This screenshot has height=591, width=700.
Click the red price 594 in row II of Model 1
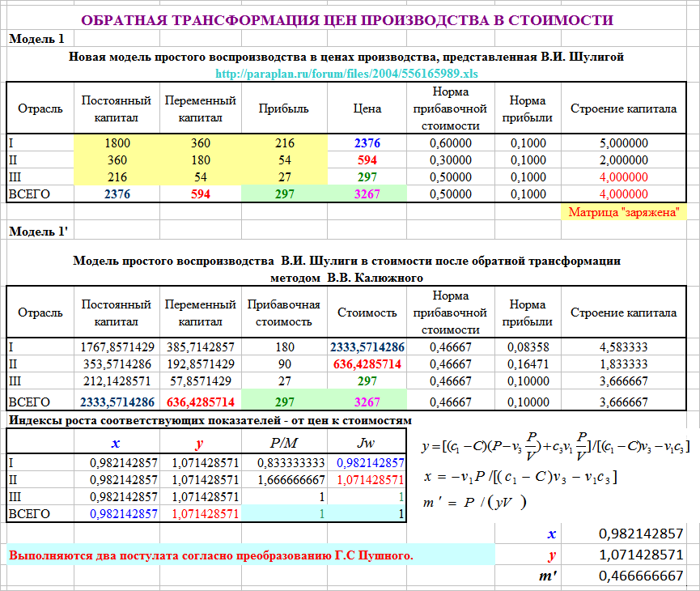367,160
